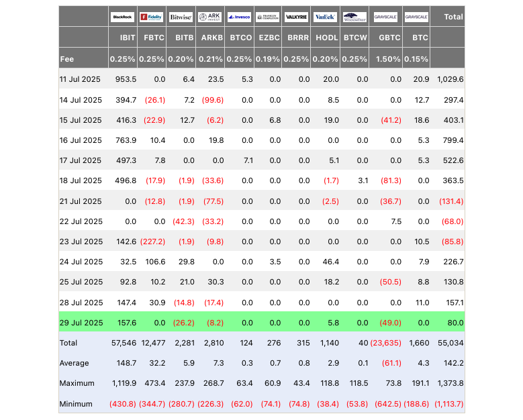
Task: Select the BTCO column header
Action: [241, 38]
